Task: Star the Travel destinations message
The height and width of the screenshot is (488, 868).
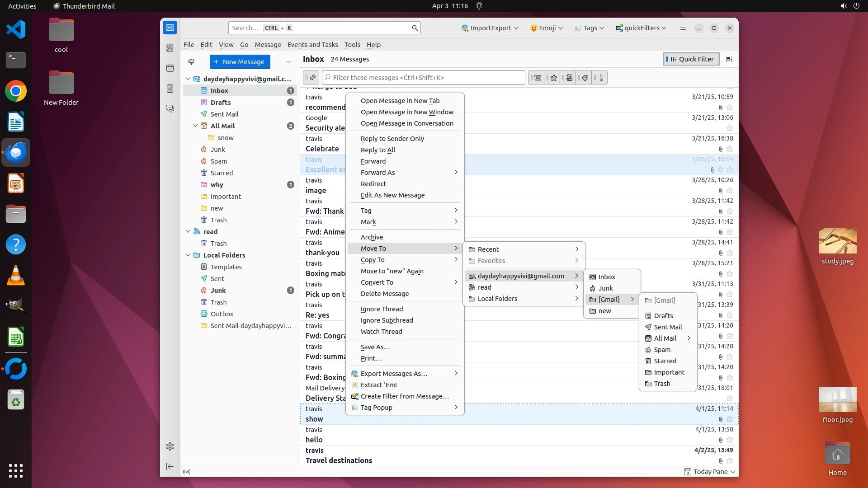Action: [x=729, y=461]
